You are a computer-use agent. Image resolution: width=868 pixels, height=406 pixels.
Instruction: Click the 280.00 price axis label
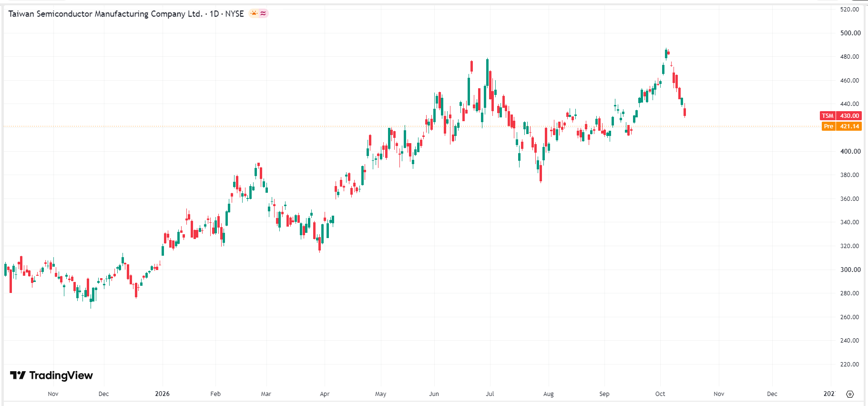(850, 293)
